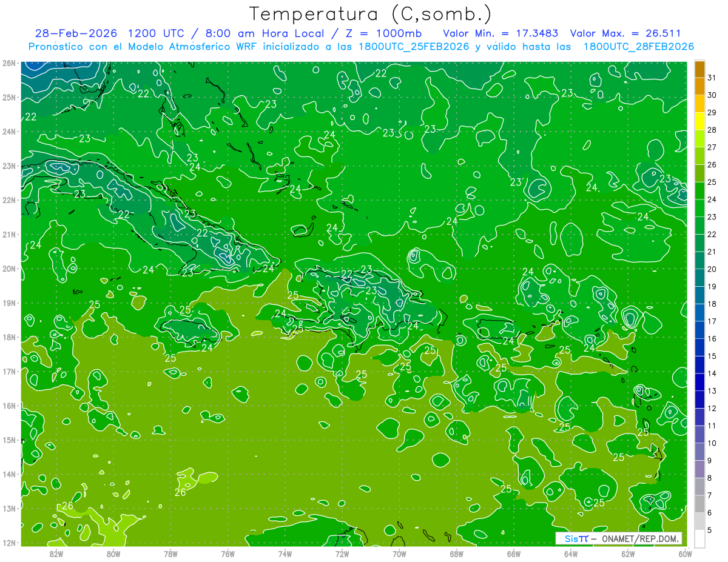
Task: Click the '76W' longitude axis label
Action: [x=228, y=554]
